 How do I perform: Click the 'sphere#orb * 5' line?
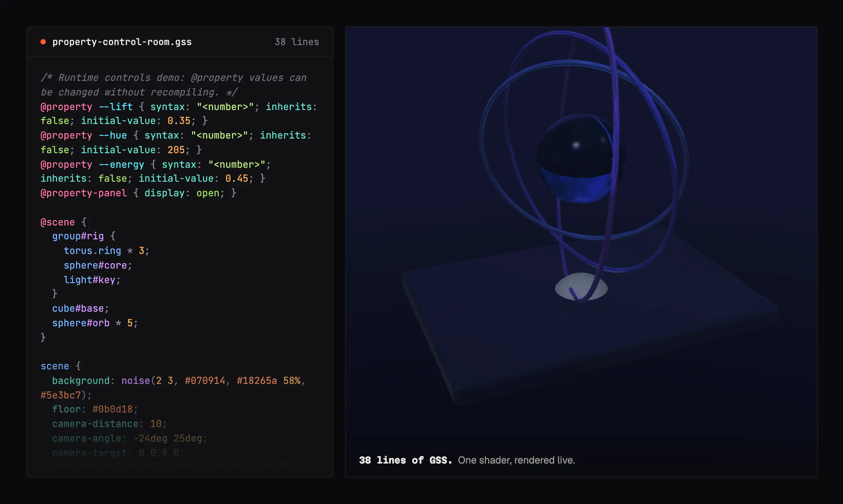pos(95,323)
